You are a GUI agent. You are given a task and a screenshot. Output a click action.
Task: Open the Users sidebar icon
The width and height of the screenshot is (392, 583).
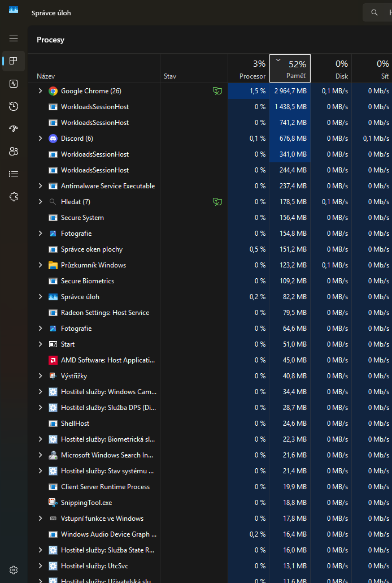click(x=14, y=152)
